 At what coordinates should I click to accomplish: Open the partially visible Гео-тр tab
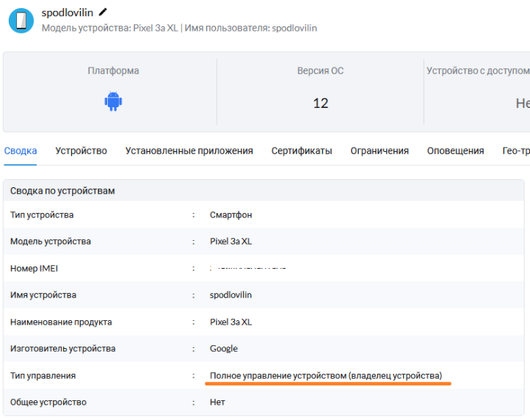pos(515,151)
